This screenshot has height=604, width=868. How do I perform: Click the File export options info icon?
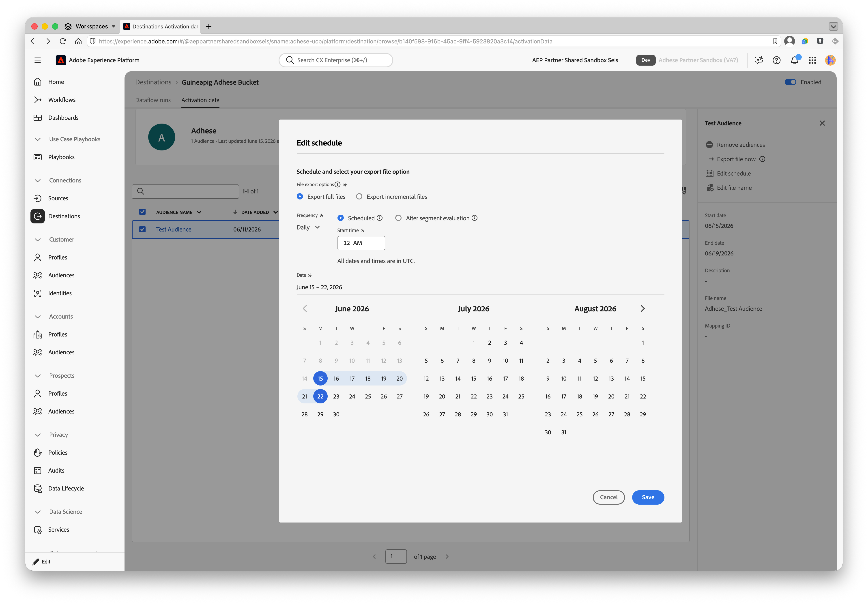337,184
